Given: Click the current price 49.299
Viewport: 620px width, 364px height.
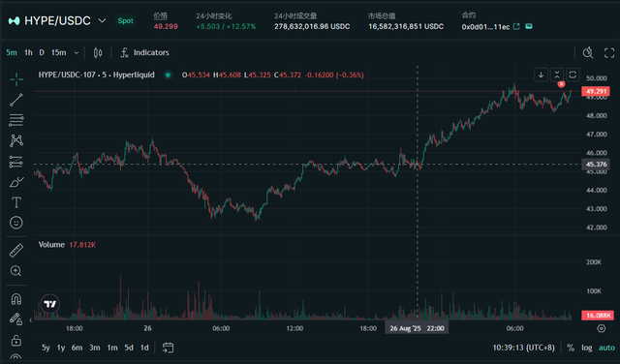Looking at the screenshot, I should pyautogui.click(x=166, y=27).
